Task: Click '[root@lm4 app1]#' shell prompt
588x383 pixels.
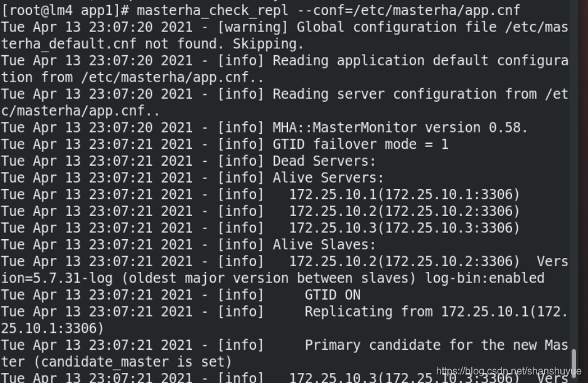Action: coord(65,10)
